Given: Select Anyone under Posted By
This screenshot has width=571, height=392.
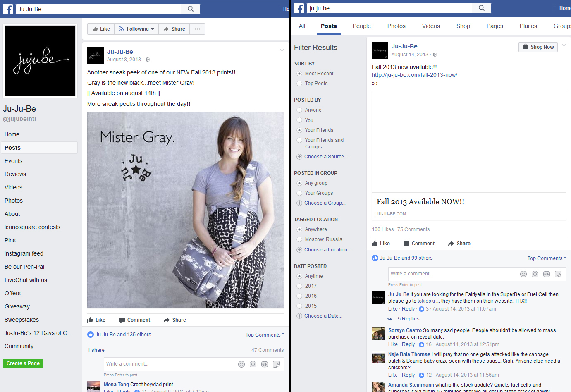Looking at the screenshot, I should [x=299, y=110].
